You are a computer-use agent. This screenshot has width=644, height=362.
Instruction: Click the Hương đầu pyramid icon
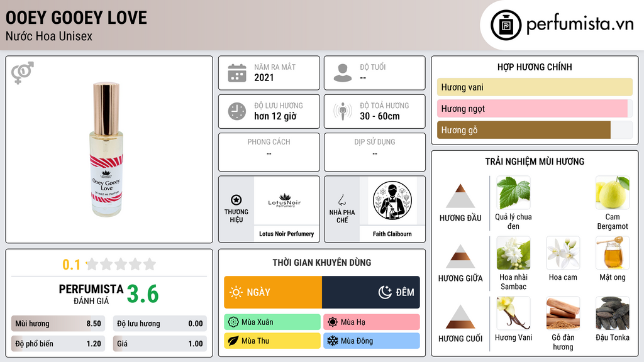coord(460,196)
